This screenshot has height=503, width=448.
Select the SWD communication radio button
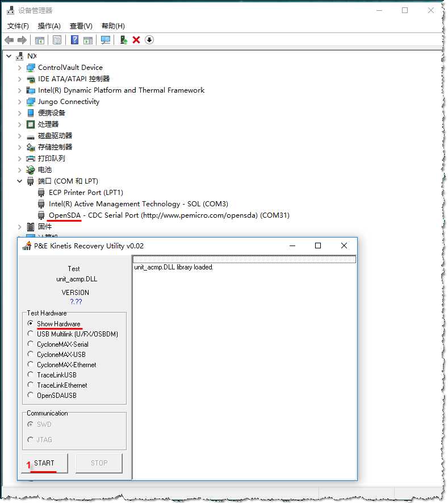pyautogui.click(x=31, y=425)
